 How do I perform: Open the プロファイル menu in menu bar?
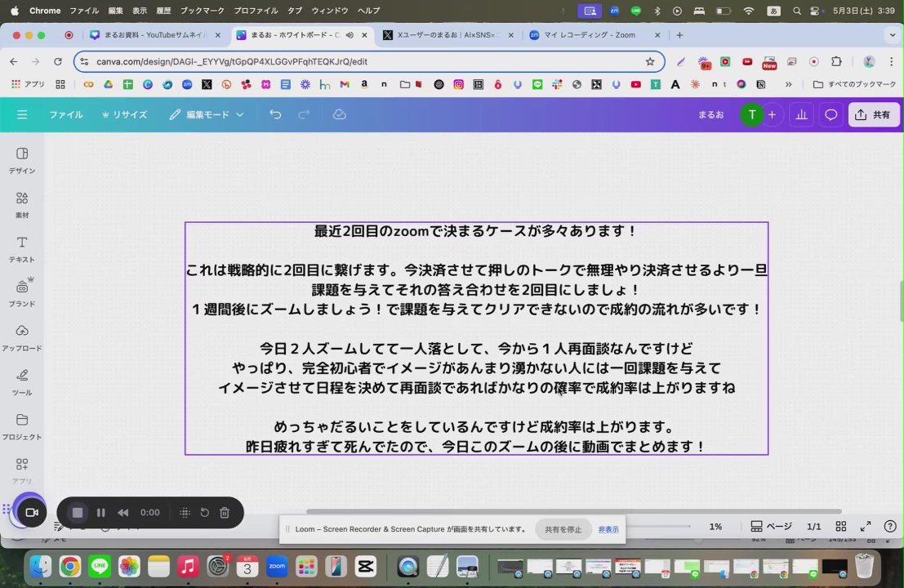tap(256, 11)
